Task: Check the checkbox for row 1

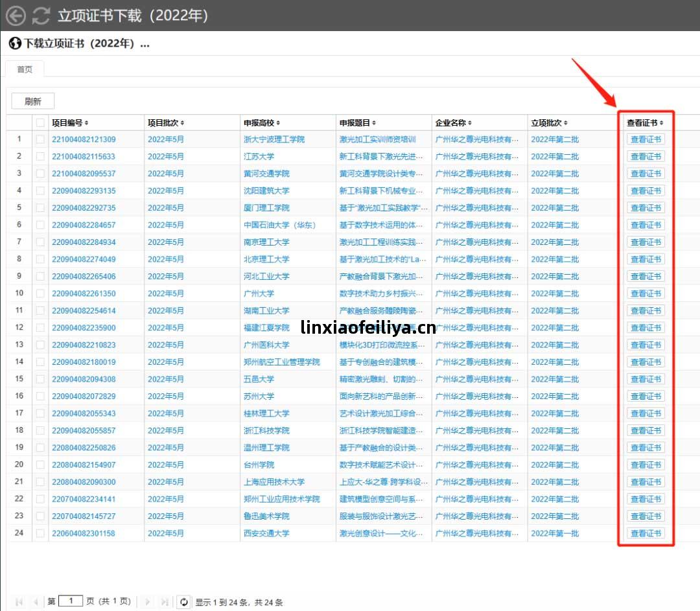Action: tap(41, 139)
